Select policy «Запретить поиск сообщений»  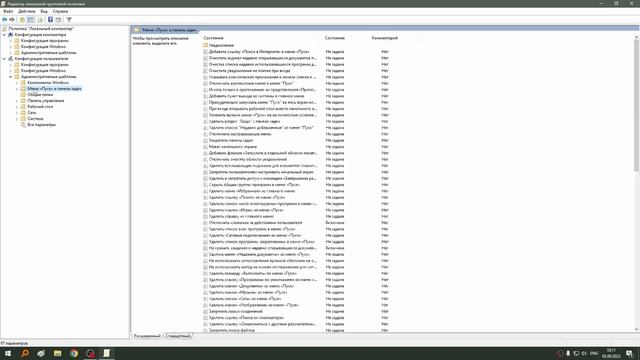(236, 311)
